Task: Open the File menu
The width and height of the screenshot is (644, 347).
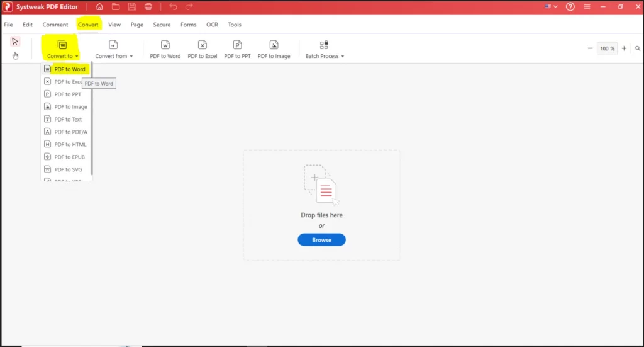Action: click(8, 25)
